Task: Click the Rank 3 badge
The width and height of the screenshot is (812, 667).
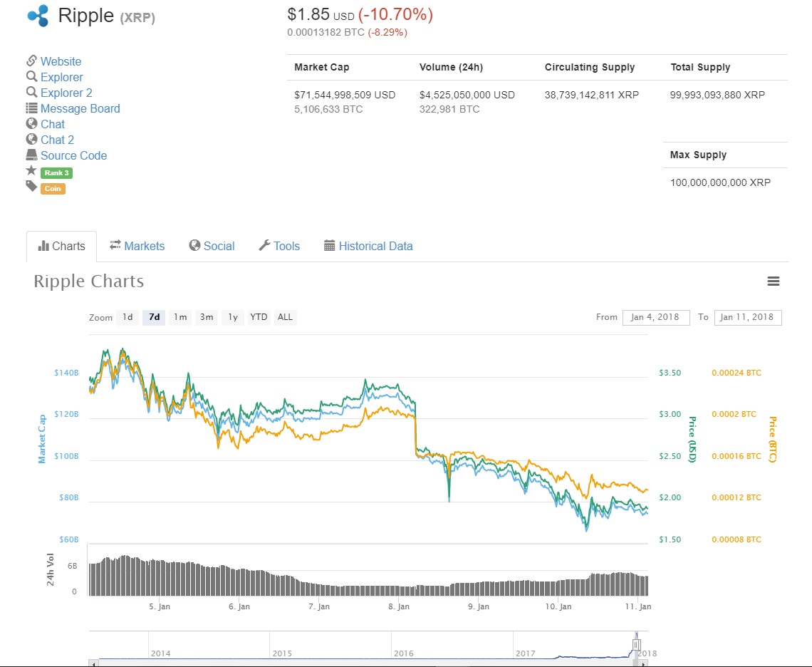Action: pos(56,173)
